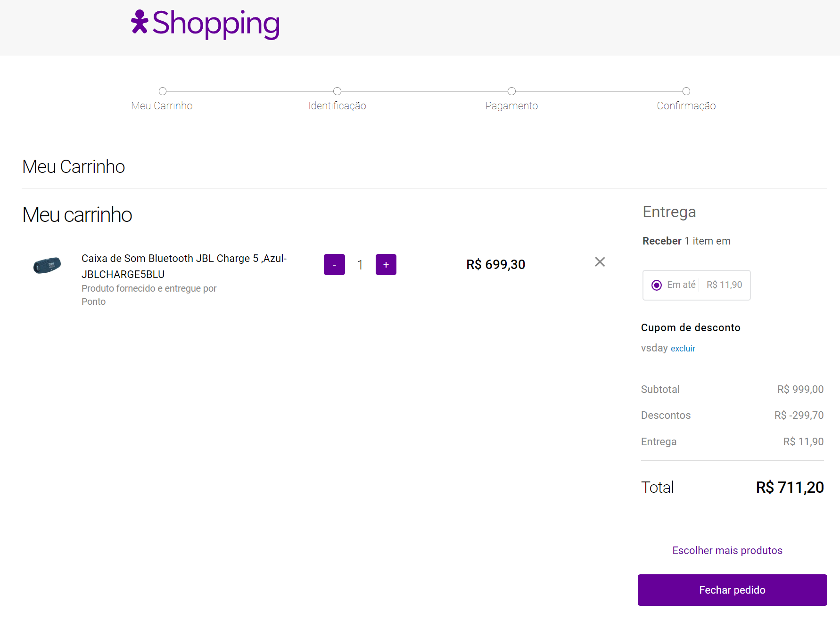Image resolution: width=840 pixels, height=620 pixels.
Task: Go to the Confirmação step
Action: point(686,99)
